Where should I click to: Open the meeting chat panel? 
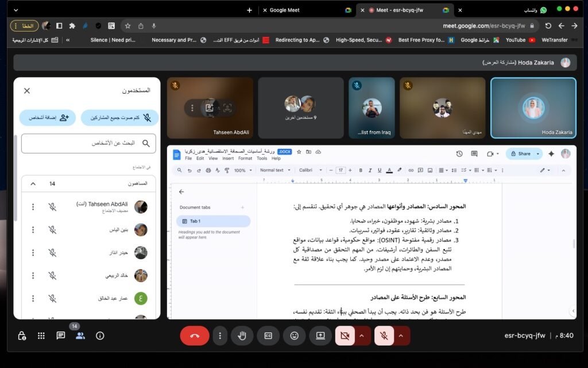(61, 336)
